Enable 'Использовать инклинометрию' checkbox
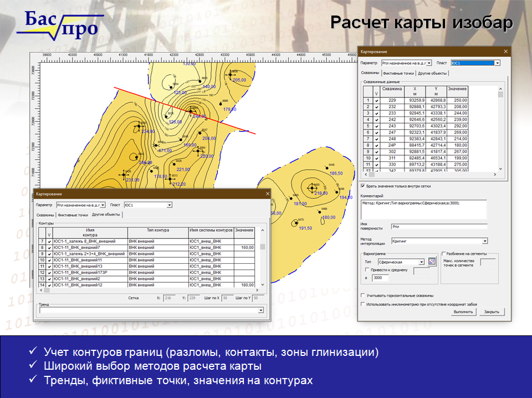The width and height of the screenshot is (532, 398). pyautogui.click(x=362, y=304)
